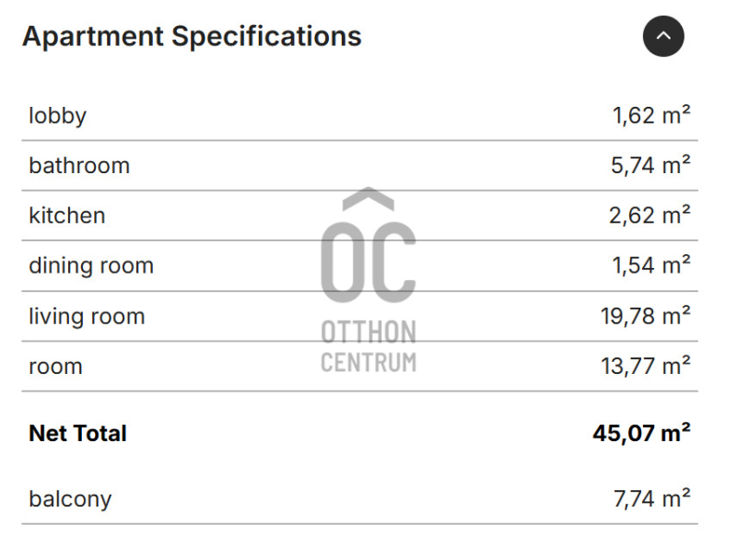
Task: Click the room area 13,77 m²
Action: pos(646,366)
